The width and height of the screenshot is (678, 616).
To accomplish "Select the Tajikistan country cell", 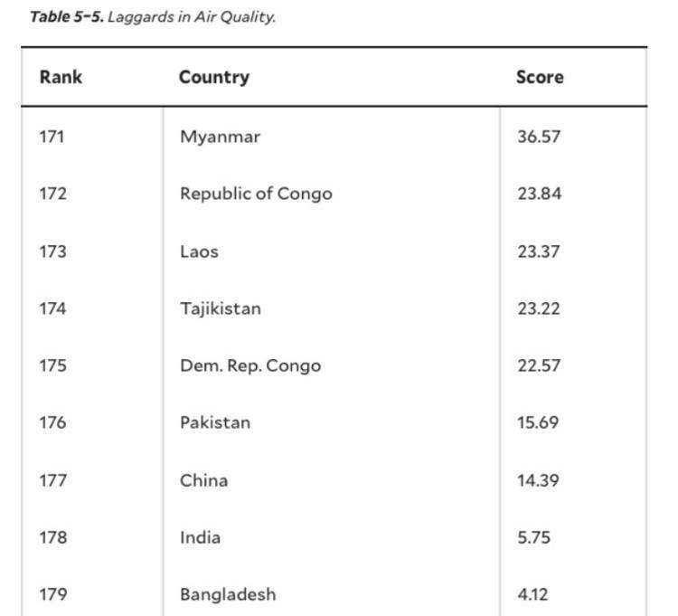I will point(221,308).
